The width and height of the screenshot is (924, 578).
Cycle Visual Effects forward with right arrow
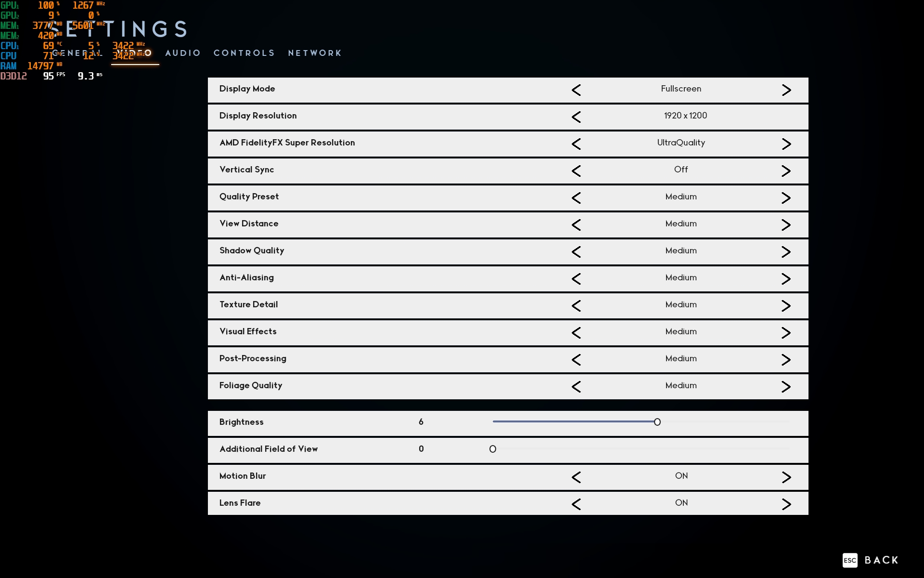[786, 333]
